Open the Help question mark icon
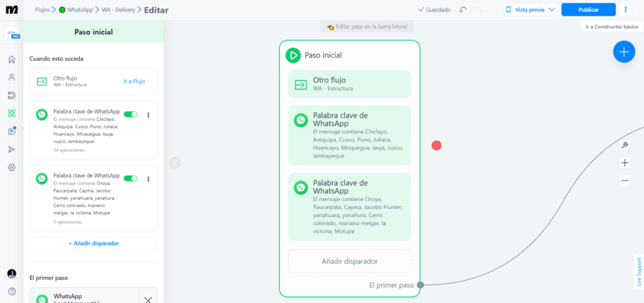 point(12,292)
